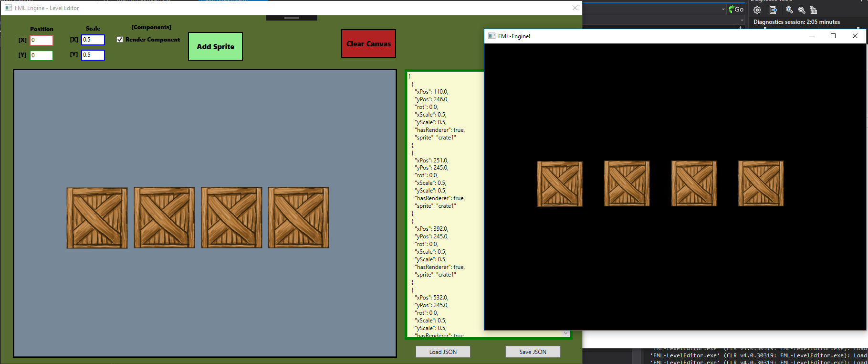
Task: Click the reset view chart icon
Action: 814,10
